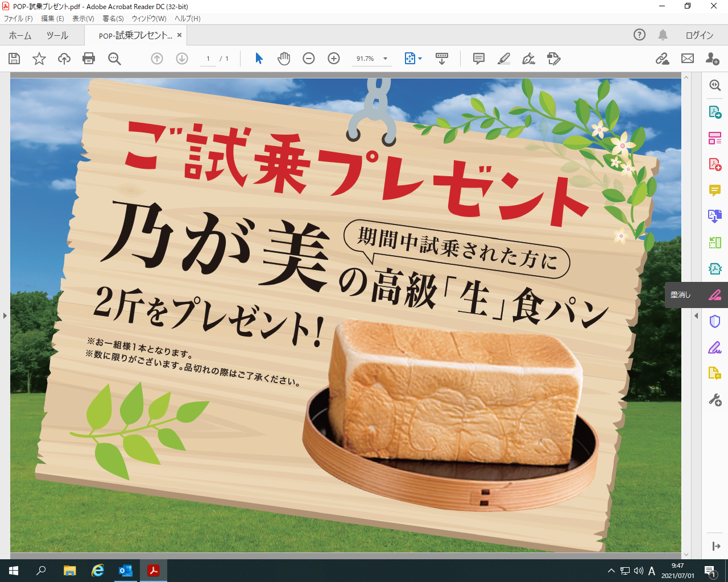Click the current page number field
This screenshot has width=728, height=582.
pos(208,59)
